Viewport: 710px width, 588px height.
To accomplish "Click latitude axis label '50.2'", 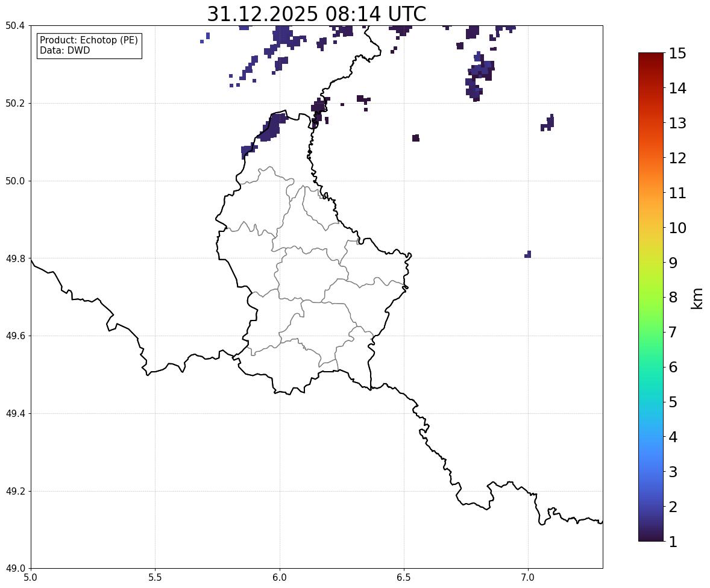I will 15,103.
